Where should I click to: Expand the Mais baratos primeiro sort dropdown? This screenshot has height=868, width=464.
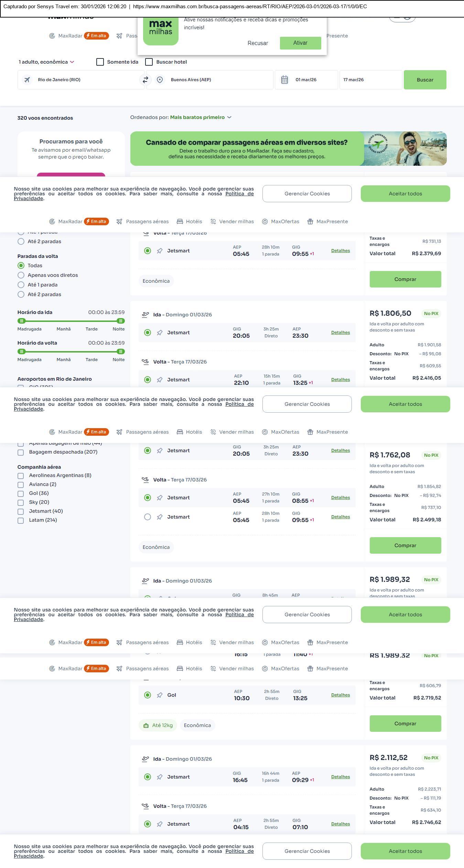[x=201, y=117]
